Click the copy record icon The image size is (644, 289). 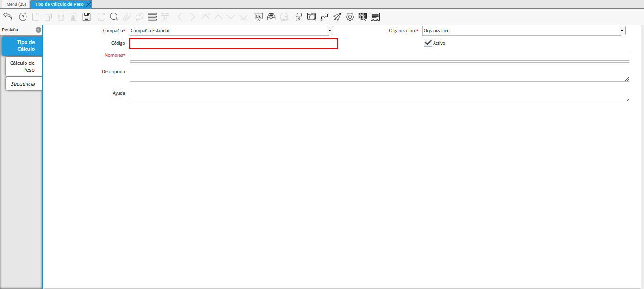[48, 17]
